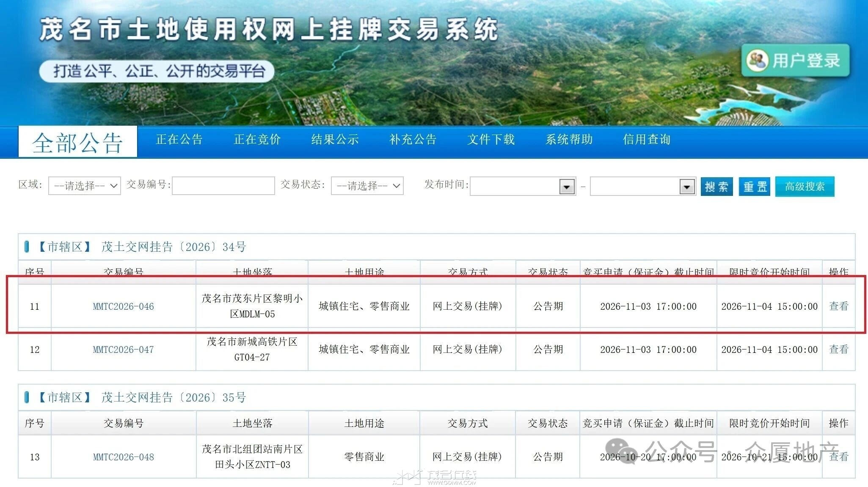Click the user avatar icon on the login button
Image resolution: width=868 pixels, height=487 pixels.
(x=757, y=61)
